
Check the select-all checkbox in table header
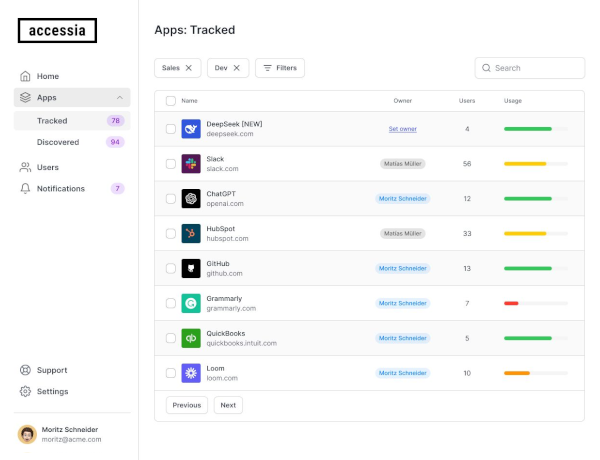coord(170,101)
